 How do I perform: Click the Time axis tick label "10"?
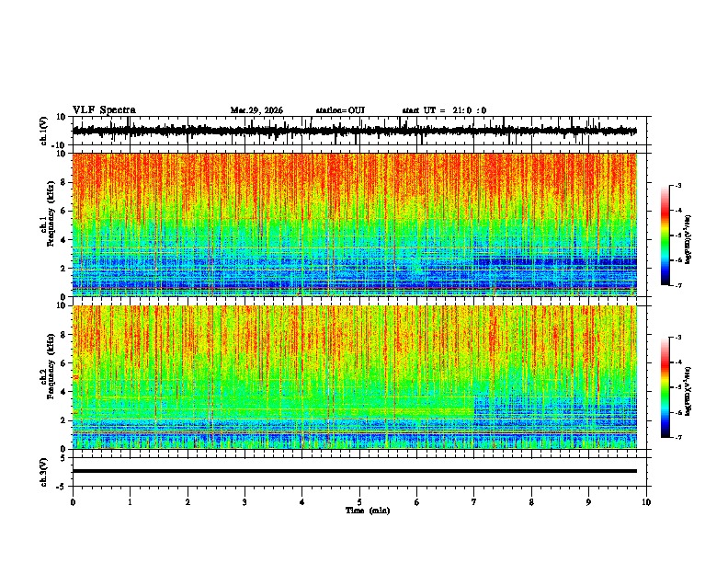646,502
